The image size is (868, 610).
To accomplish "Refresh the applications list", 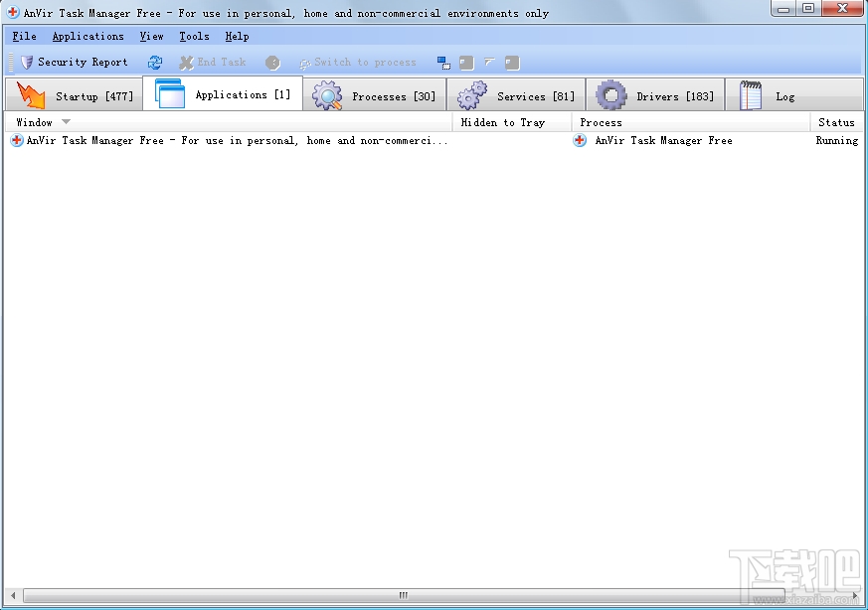I will pyautogui.click(x=156, y=62).
